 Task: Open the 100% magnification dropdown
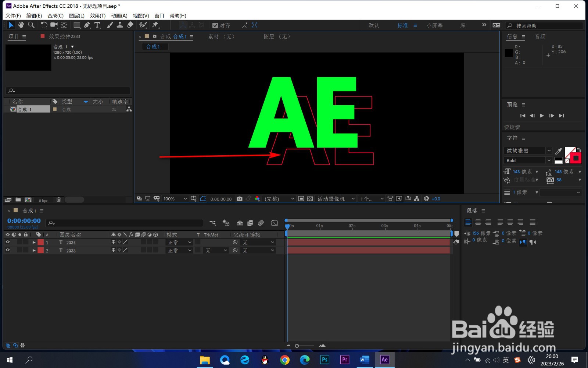(175, 199)
